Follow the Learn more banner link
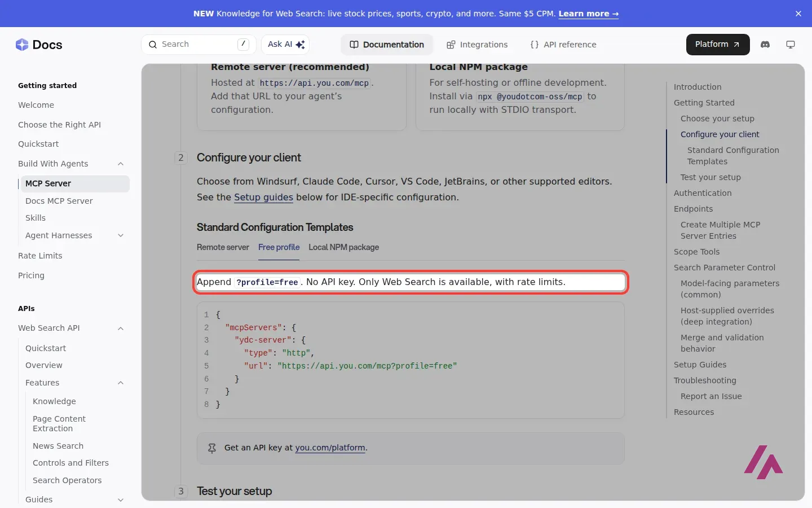The height and width of the screenshot is (508, 812). coord(589,14)
